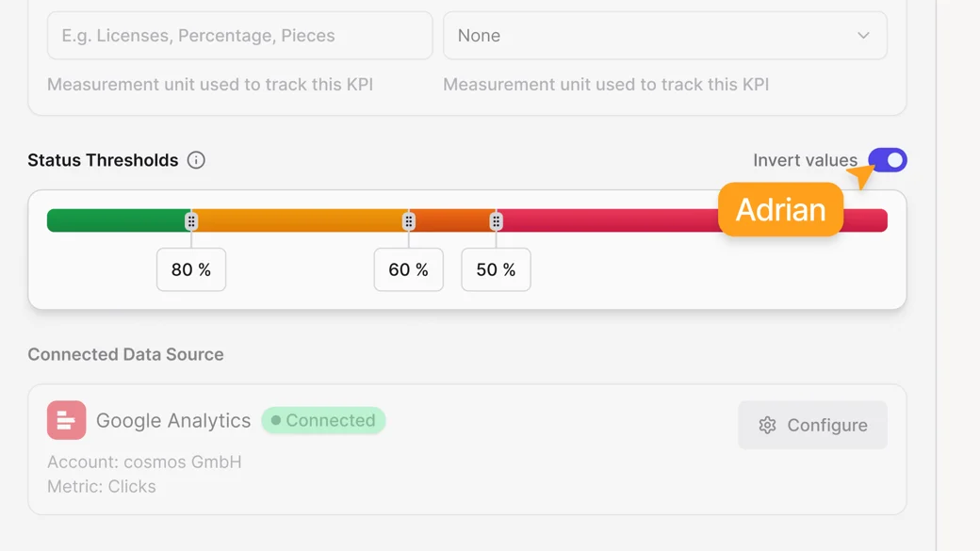Click the Adrian collaborator cursor label
This screenshot has width=980, height=551.
pos(780,210)
